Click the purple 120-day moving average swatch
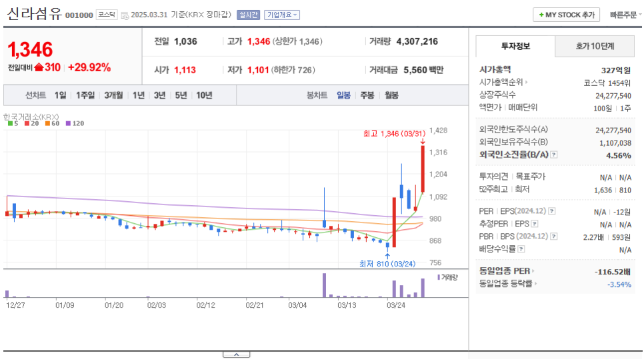The height and width of the screenshot is (359, 644). click(68, 123)
